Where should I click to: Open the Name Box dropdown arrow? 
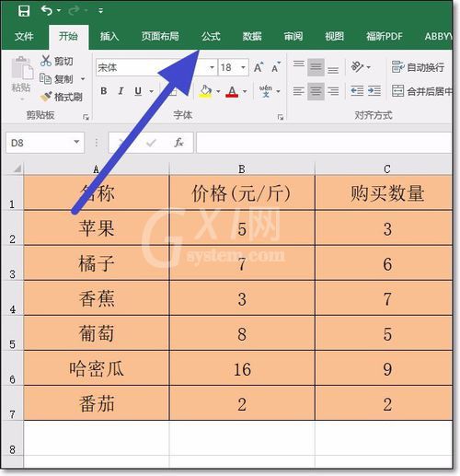tap(76, 142)
